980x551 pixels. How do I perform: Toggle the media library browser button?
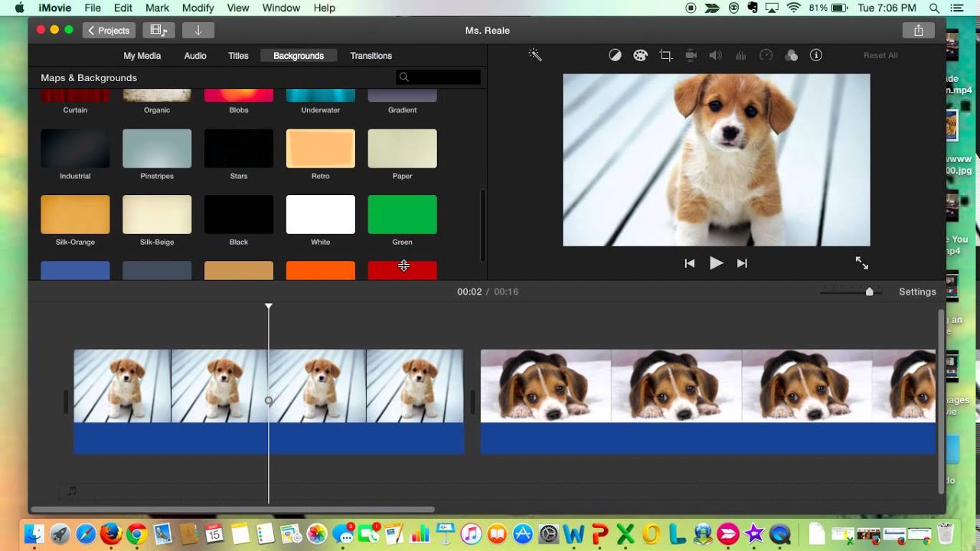[158, 31]
